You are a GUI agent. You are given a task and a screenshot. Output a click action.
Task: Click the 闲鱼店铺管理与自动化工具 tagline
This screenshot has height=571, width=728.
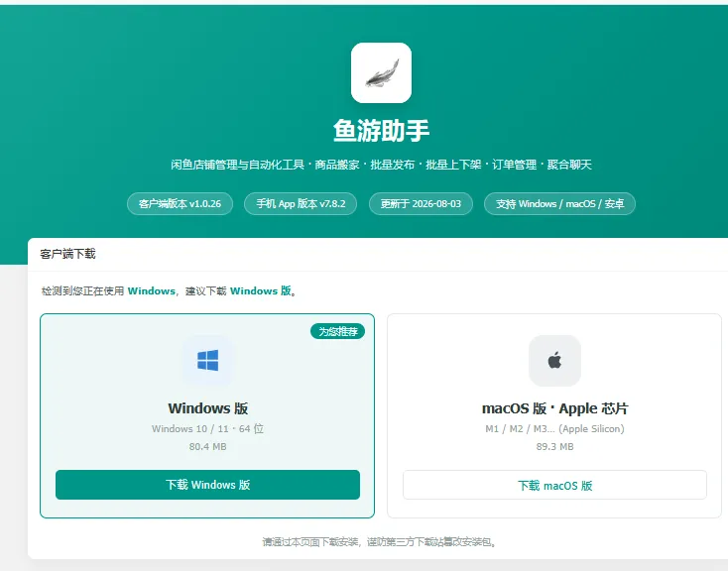tap(381, 165)
